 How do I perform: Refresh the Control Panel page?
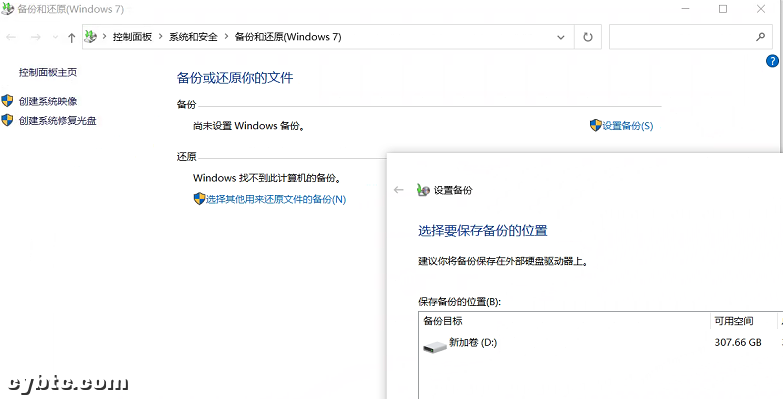click(x=588, y=37)
